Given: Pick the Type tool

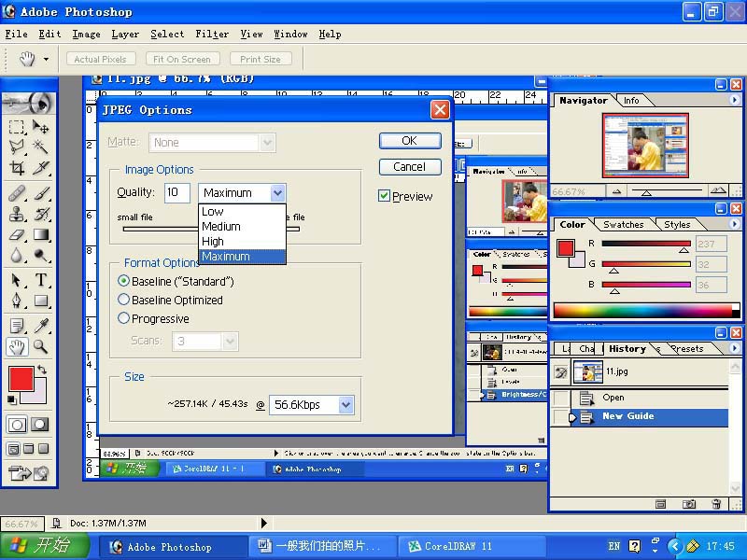Looking at the screenshot, I should click(x=41, y=280).
